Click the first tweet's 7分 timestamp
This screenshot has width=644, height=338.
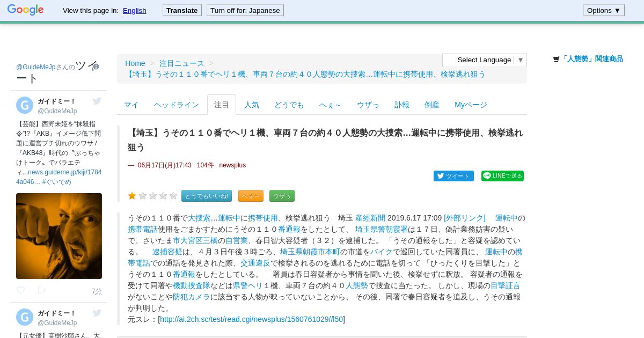pyautogui.click(x=97, y=291)
